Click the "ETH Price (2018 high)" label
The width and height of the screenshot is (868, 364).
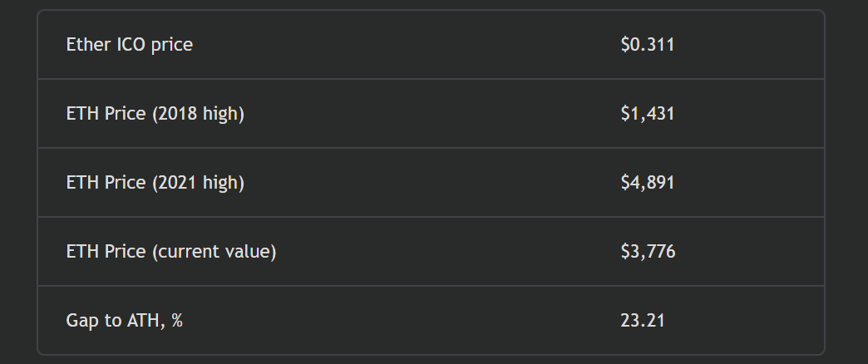(155, 114)
